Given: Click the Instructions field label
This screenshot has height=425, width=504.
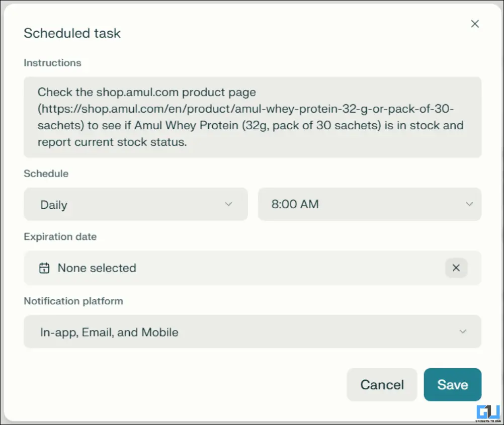Looking at the screenshot, I should point(52,63).
